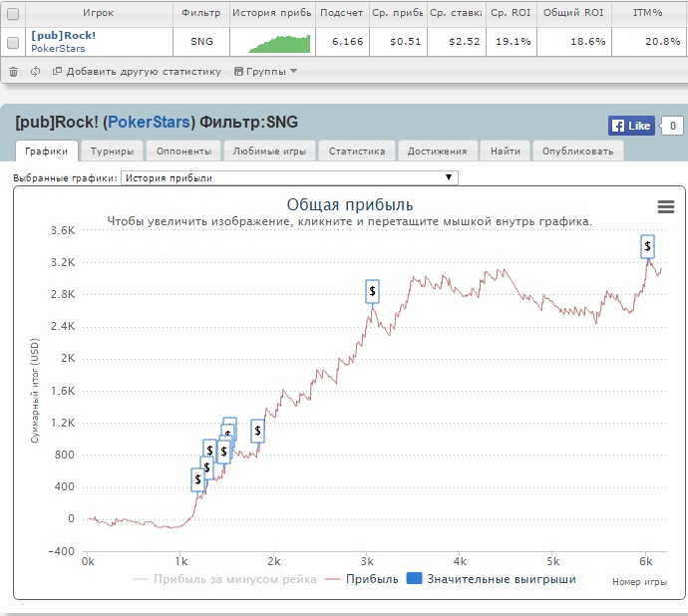Check the [pub]Rock! player row checkbox
This screenshot has height=616, width=688.
(13, 43)
